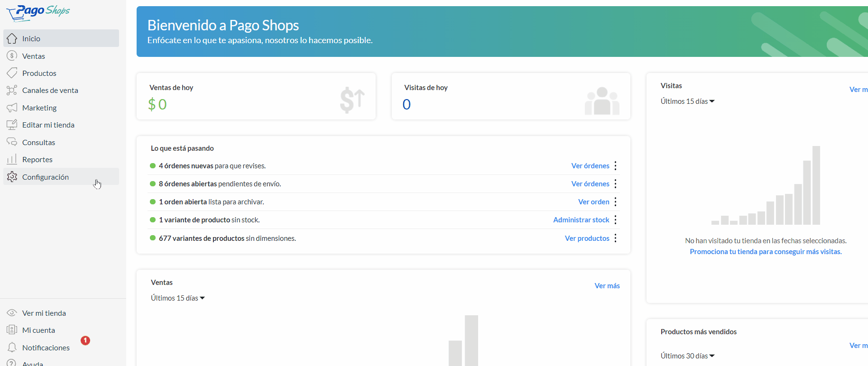Click Promociona tu tienda para conseguir más visitas
The image size is (868, 366).
766,252
